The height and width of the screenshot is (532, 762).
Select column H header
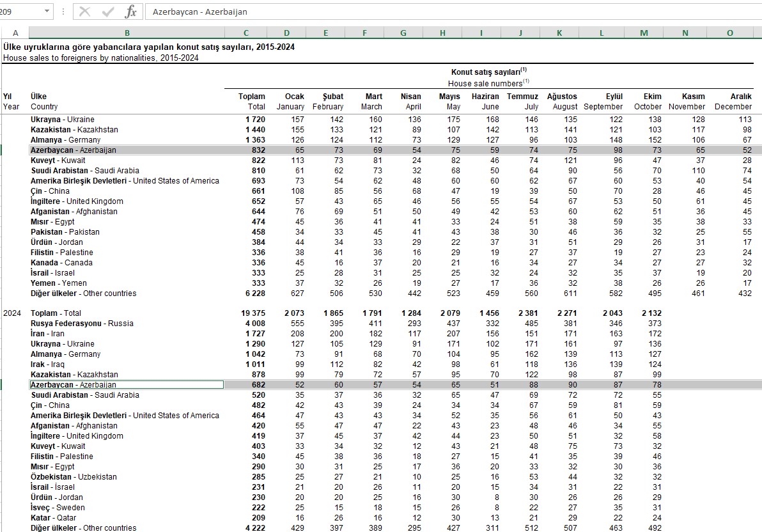pos(442,33)
